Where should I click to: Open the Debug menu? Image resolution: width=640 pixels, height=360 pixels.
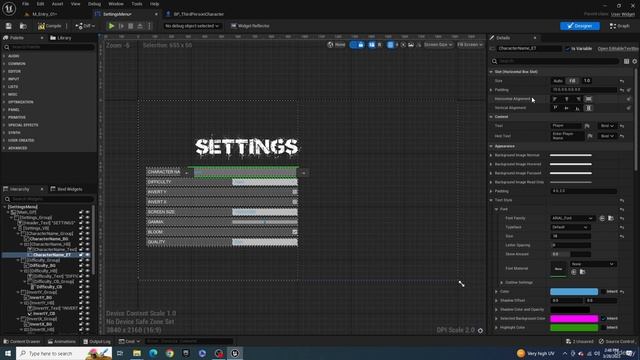(94, 4)
